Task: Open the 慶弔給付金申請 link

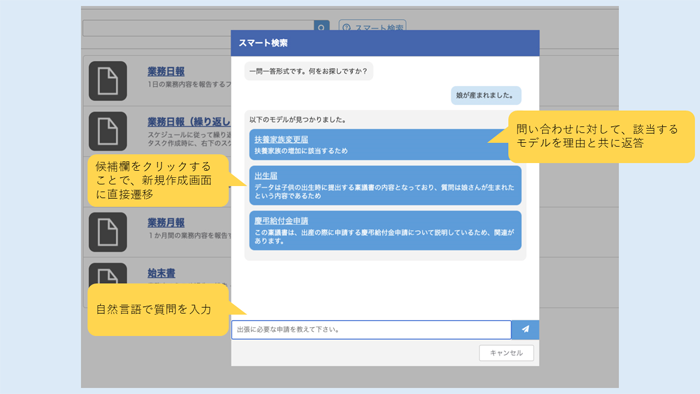Action: point(281,221)
